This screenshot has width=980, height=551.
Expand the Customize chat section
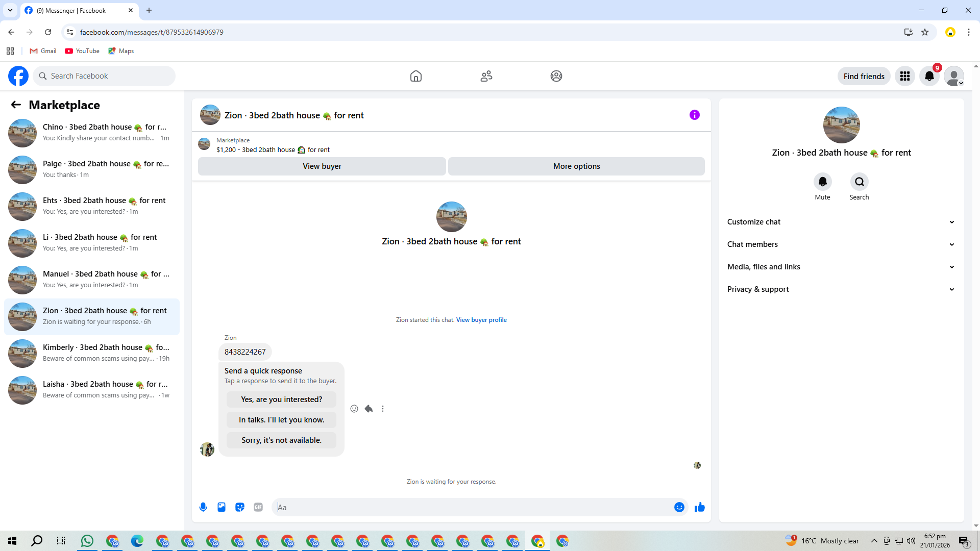click(841, 222)
